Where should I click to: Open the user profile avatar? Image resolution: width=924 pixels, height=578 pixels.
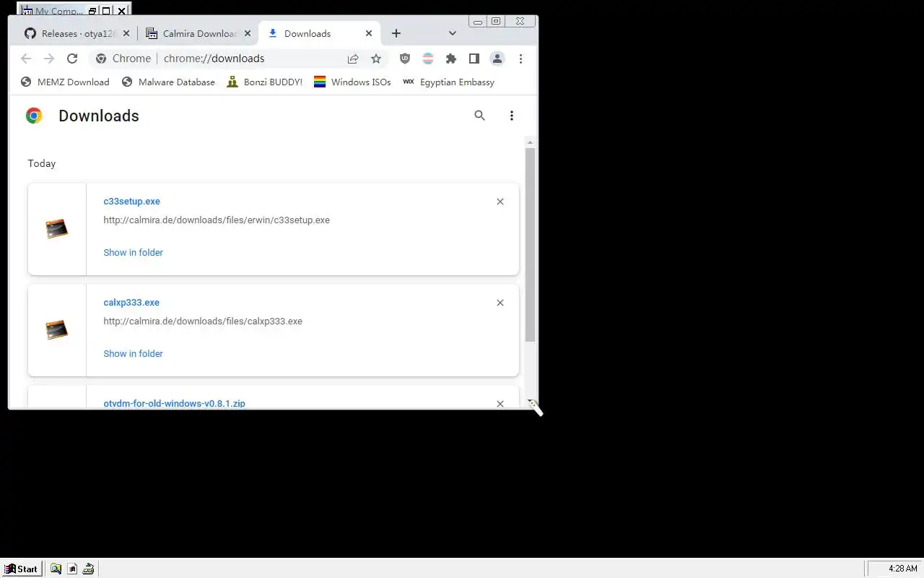point(497,59)
